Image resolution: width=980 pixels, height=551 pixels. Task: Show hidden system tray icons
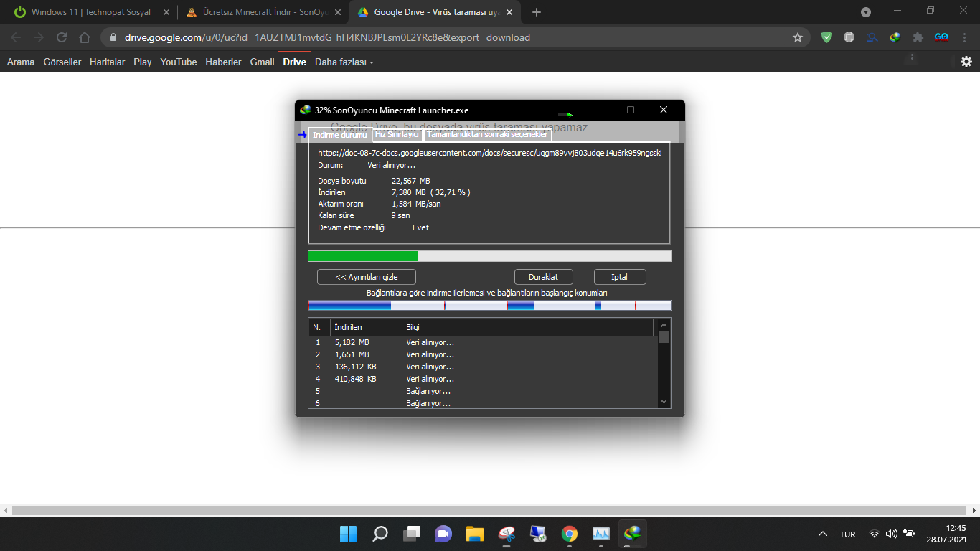pyautogui.click(x=822, y=534)
